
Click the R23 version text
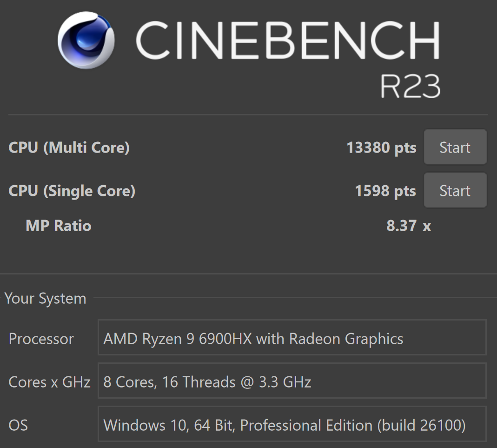410,86
